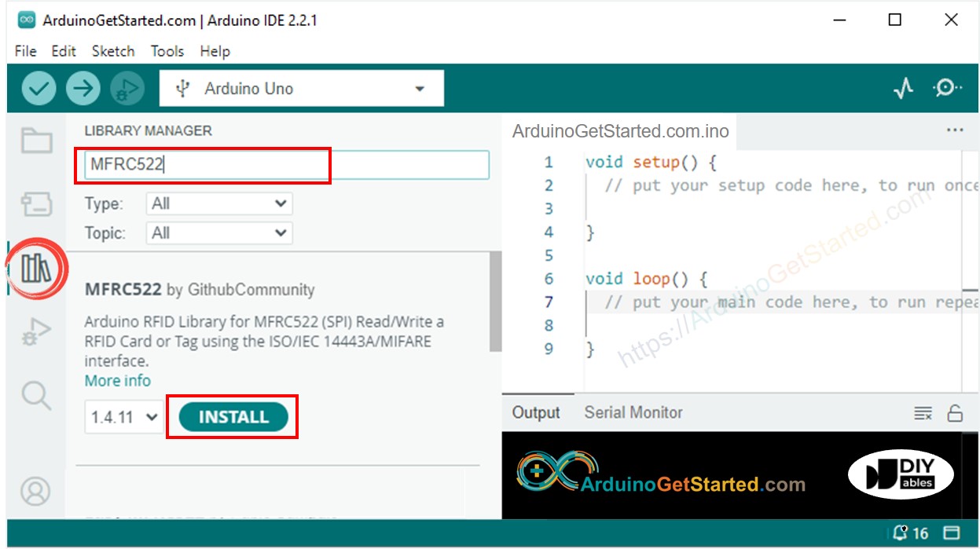Toggle the output scroll lock icon
980x549 pixels.
(955, 413)
